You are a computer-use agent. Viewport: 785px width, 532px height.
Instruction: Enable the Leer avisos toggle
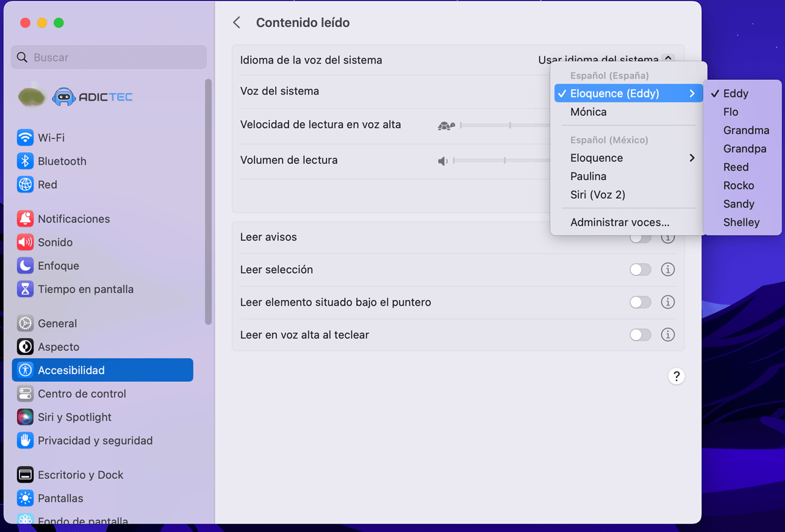point(640,237)
